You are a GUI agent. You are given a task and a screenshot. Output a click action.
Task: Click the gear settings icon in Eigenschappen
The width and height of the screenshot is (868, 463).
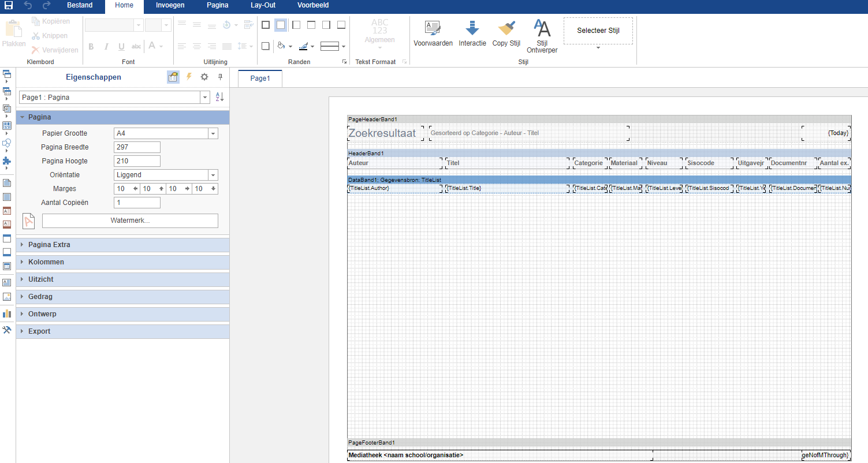click(204, 77)
